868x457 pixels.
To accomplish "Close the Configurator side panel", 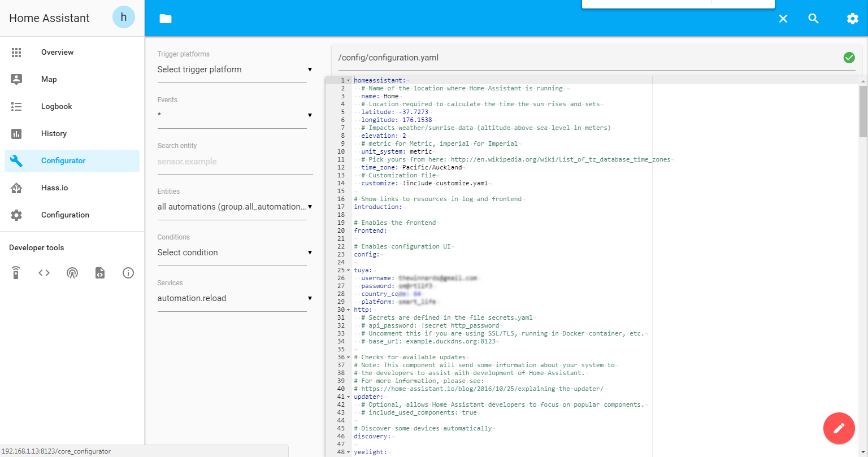I will pyautogui.click(x=783, y=18).
